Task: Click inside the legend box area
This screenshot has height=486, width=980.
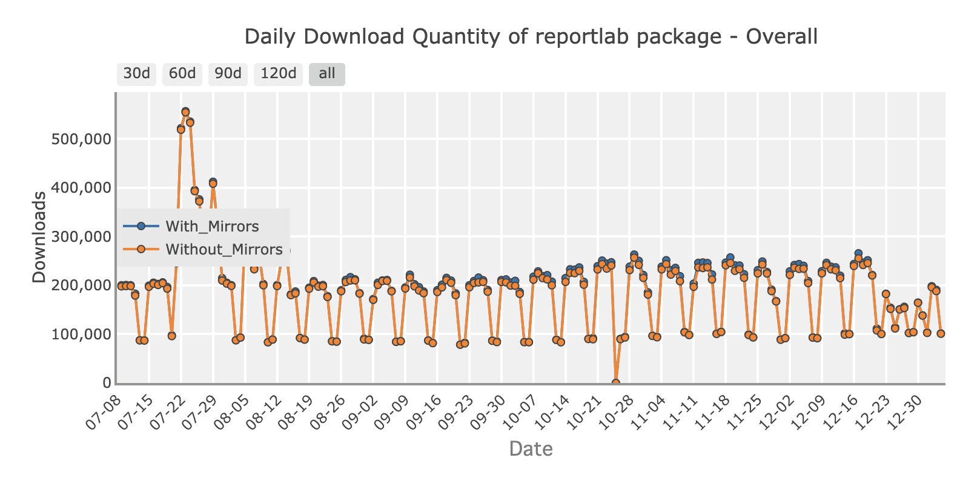Action: (x=205, y=236)
